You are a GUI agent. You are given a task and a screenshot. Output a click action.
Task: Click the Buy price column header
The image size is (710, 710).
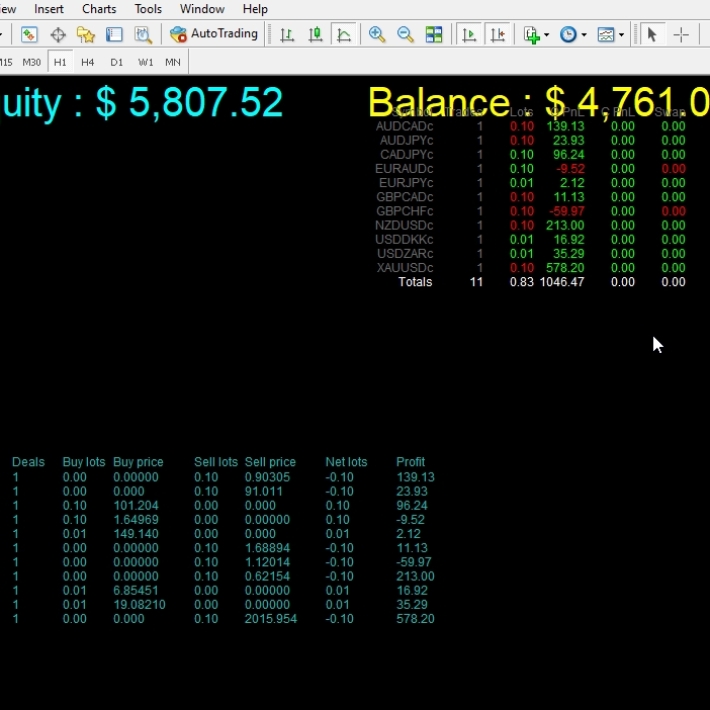tap(138, 462)
